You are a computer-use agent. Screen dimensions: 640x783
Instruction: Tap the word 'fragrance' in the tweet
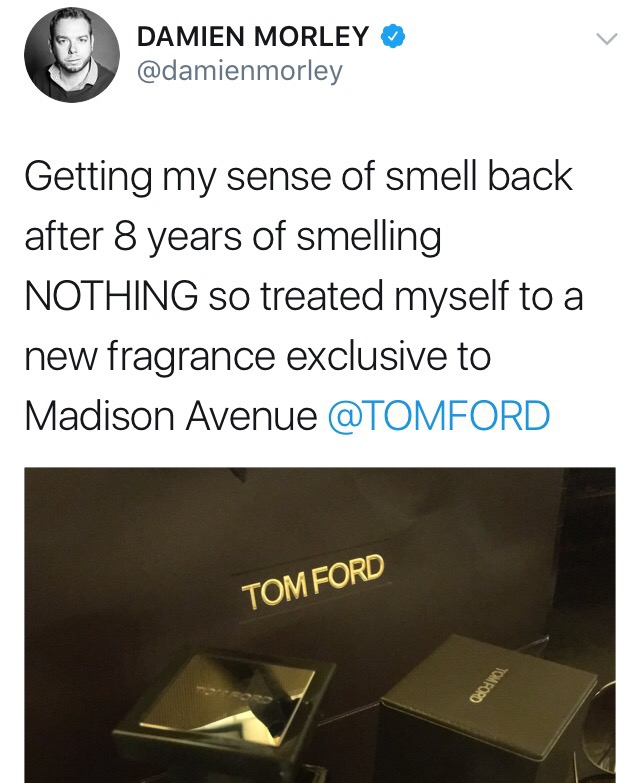point(190,358)
